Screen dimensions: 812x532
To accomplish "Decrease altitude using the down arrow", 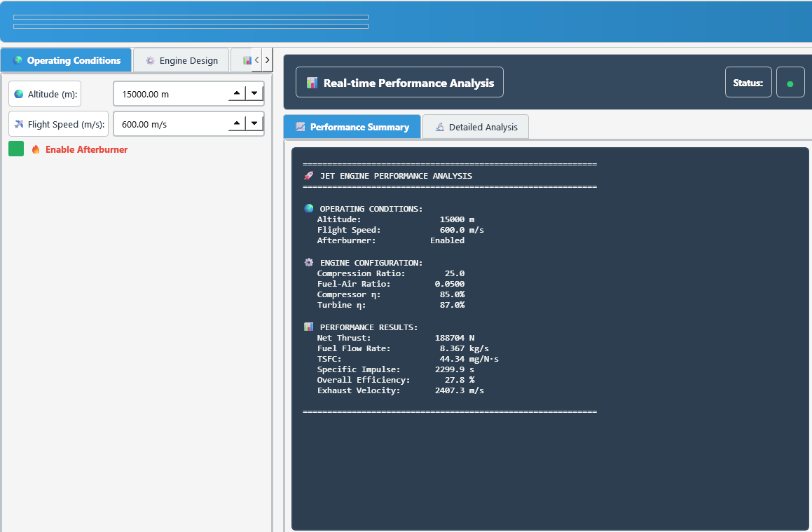I will coord(254,93).
